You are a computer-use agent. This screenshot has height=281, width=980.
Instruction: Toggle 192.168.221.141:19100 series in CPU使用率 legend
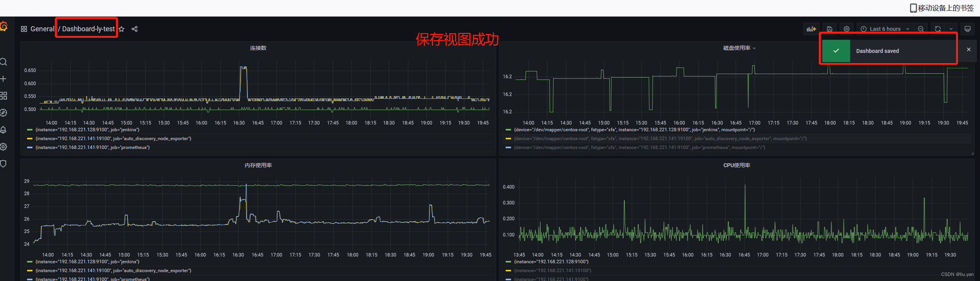[x=552, y=271]
